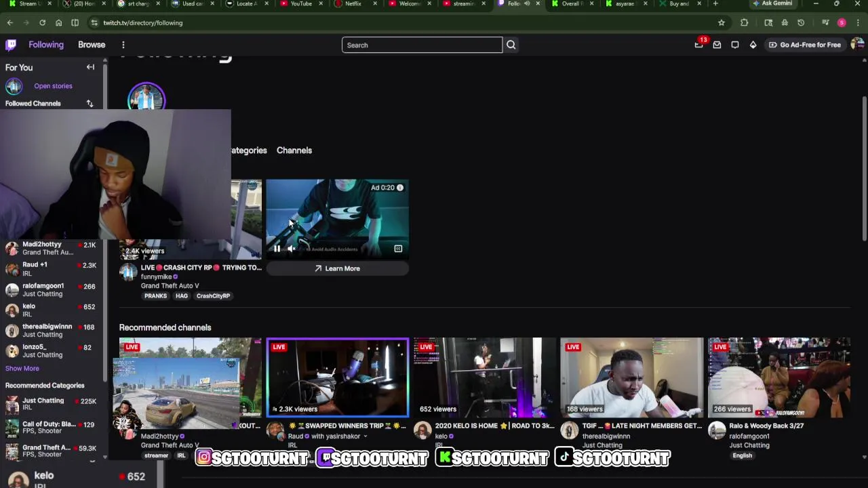
Task: Open lonzo5_ channel in sidebar
Action: click(52, 350)
